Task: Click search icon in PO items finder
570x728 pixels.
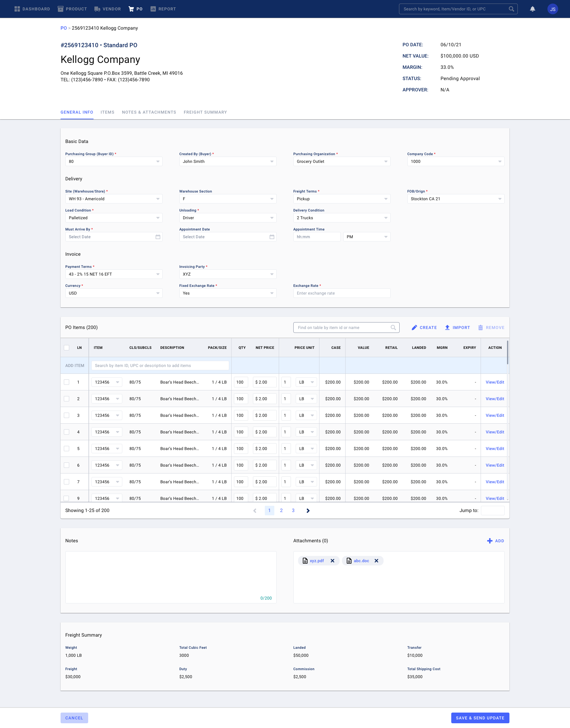Action: (393, 328)
